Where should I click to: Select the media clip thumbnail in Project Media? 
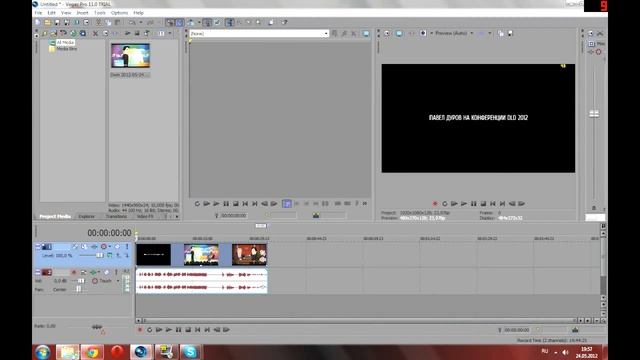130,56
